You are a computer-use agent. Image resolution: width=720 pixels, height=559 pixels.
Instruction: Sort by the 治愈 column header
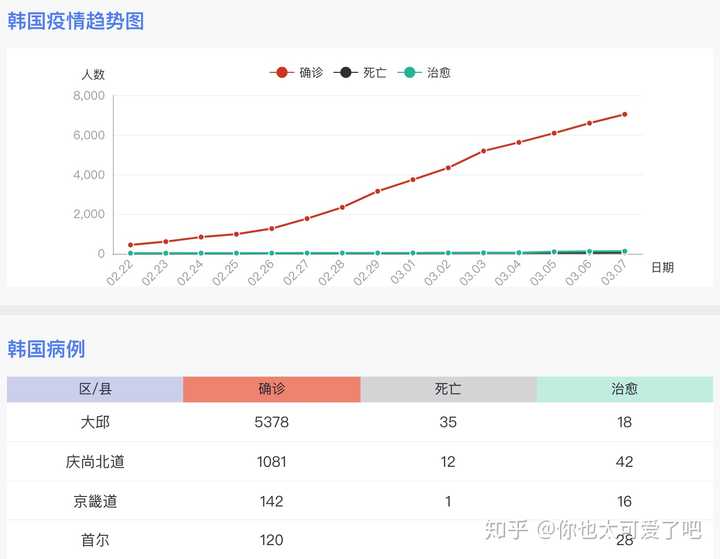(x=624, y=389)
